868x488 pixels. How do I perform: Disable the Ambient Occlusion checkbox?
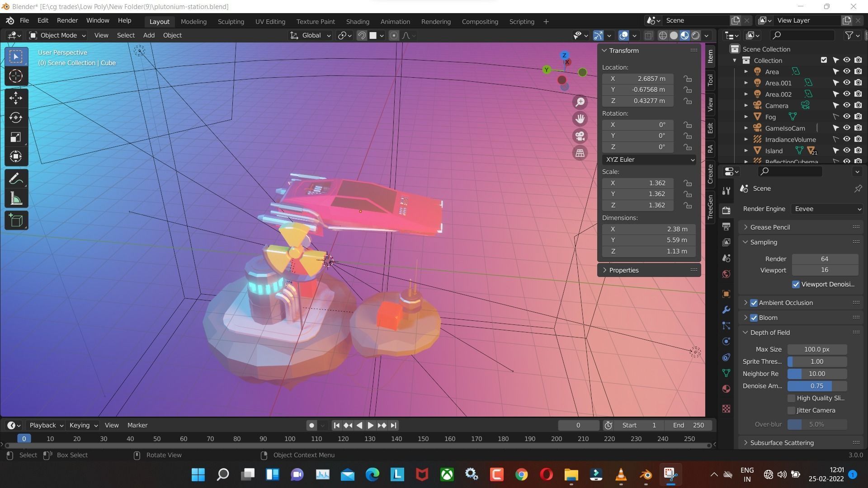754,303
